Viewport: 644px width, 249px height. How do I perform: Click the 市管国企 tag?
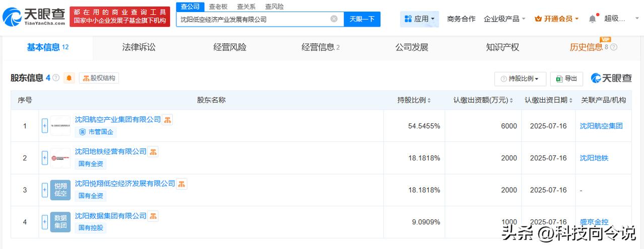click(x=96, y=132)
